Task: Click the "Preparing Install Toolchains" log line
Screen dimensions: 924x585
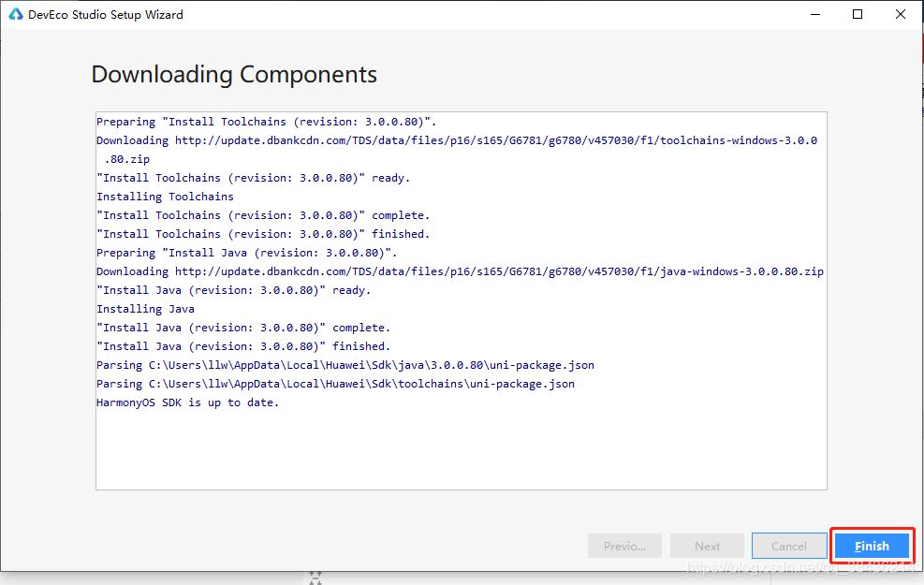Action: [x=267, y=122]
